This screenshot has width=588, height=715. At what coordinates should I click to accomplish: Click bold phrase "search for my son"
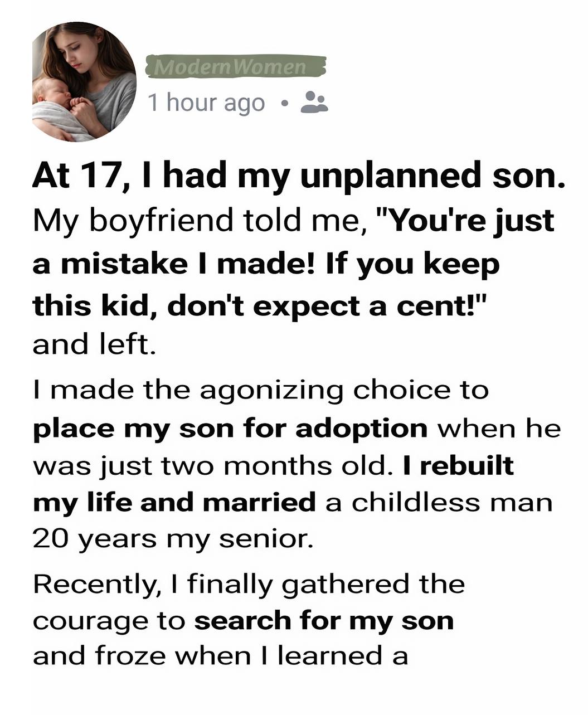click(324, 620)
